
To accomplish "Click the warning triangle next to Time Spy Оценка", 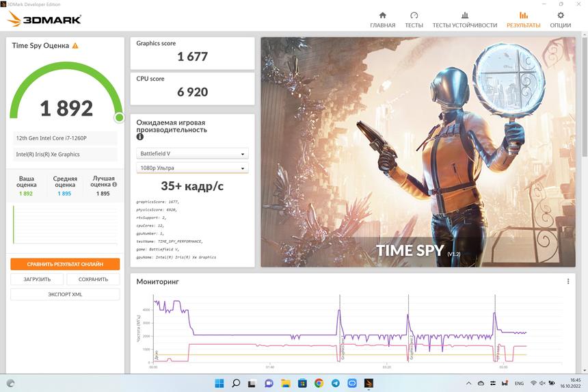I will tap(75, 46).
